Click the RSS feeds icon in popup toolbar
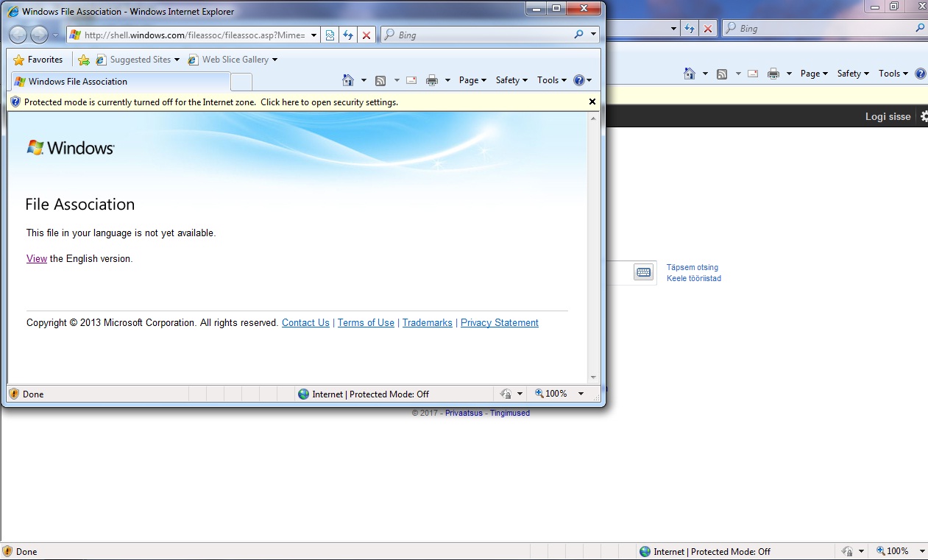Viewport: 928px width, 560px height. pyautogui.click(x=380, y=80)
